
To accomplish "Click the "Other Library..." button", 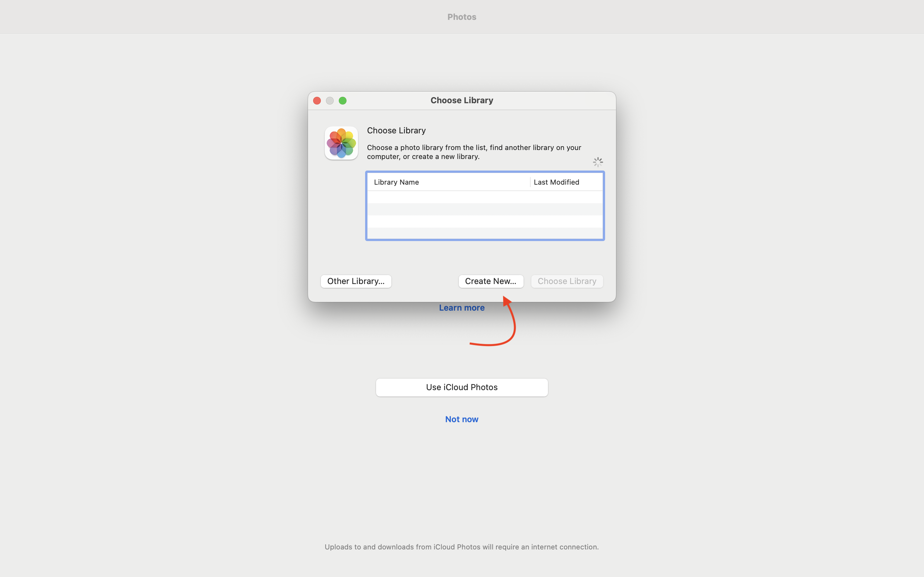I will (355, 281).
